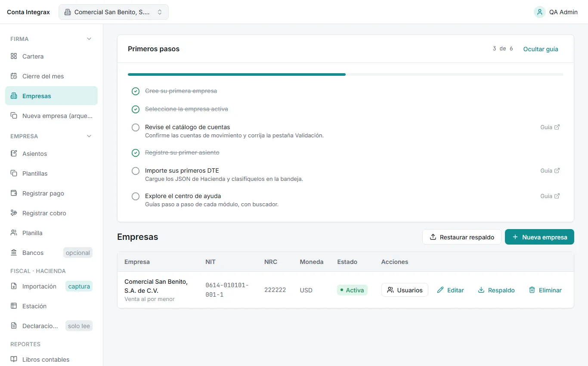Viewport: 588px width, 366px height.
Task: Click the Libros contables book icon
Action: (x=14, y=360)
